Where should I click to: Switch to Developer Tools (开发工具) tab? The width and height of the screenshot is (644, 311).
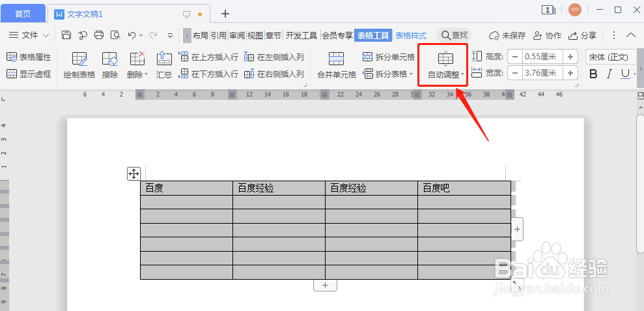pos(301,35)
